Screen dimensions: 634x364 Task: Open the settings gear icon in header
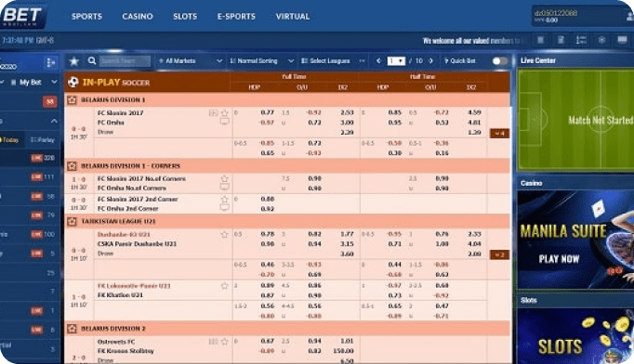601,40
